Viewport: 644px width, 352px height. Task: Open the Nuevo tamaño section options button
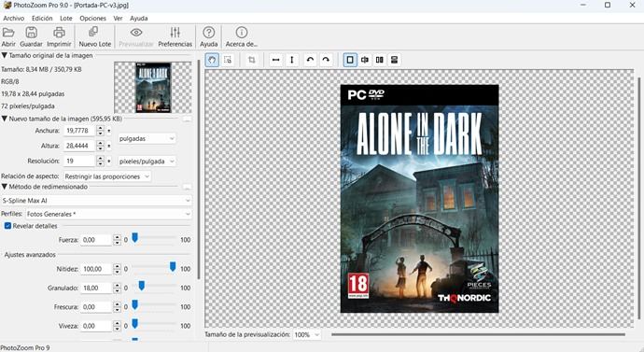[x=187, y=120]
